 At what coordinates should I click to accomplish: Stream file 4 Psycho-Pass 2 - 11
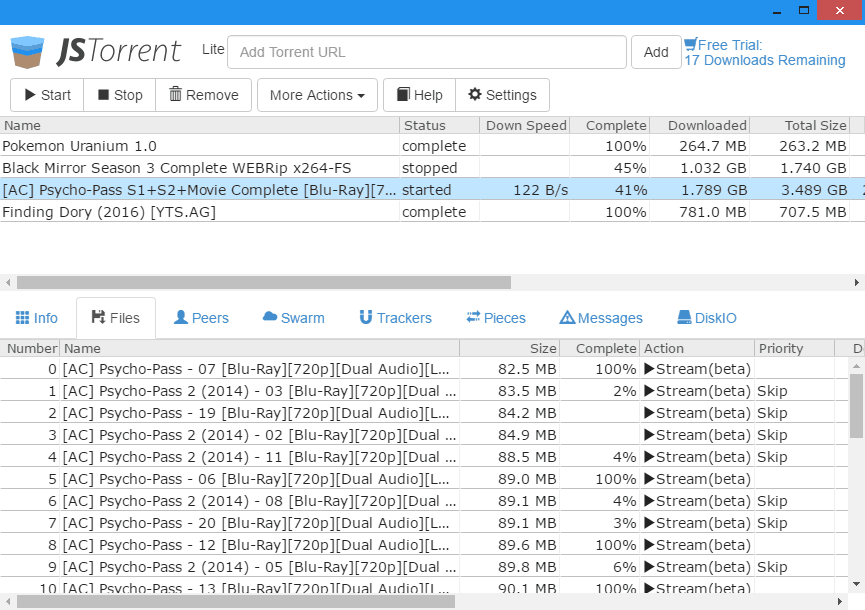pyautogui.click(x=697, y=457)
